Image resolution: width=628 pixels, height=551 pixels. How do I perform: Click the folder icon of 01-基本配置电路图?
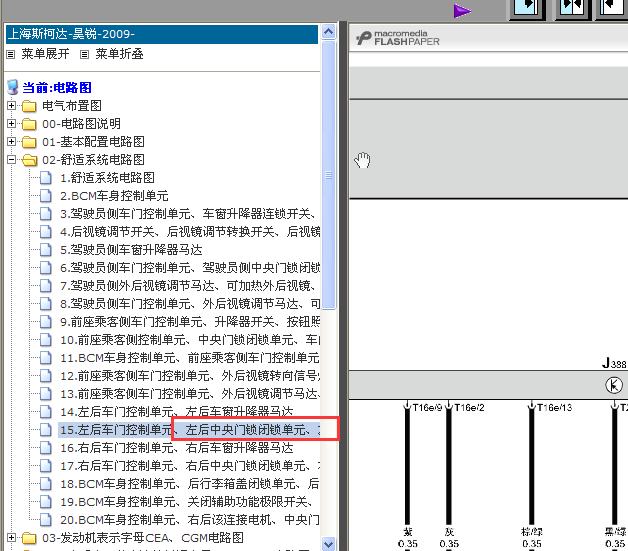point(29,142)
